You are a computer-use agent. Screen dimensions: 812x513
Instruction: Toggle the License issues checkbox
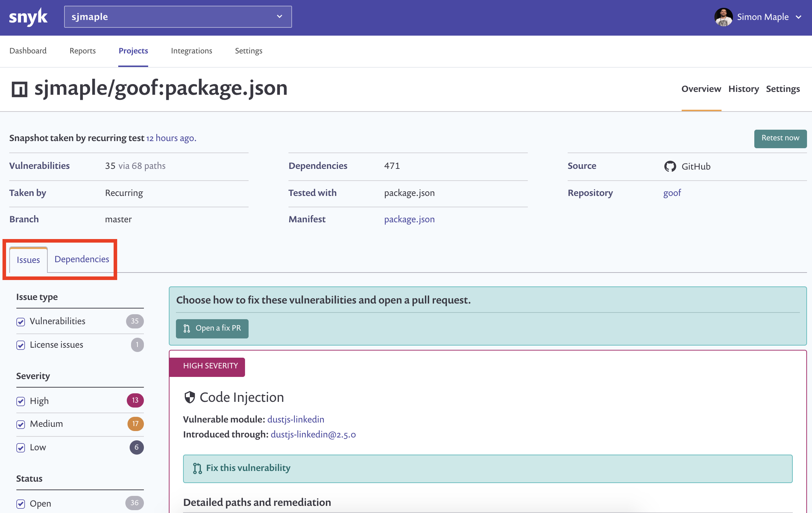click(21, 345)
